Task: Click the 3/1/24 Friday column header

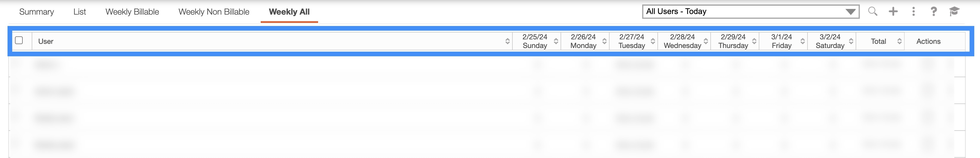Action: pos(781,41)
